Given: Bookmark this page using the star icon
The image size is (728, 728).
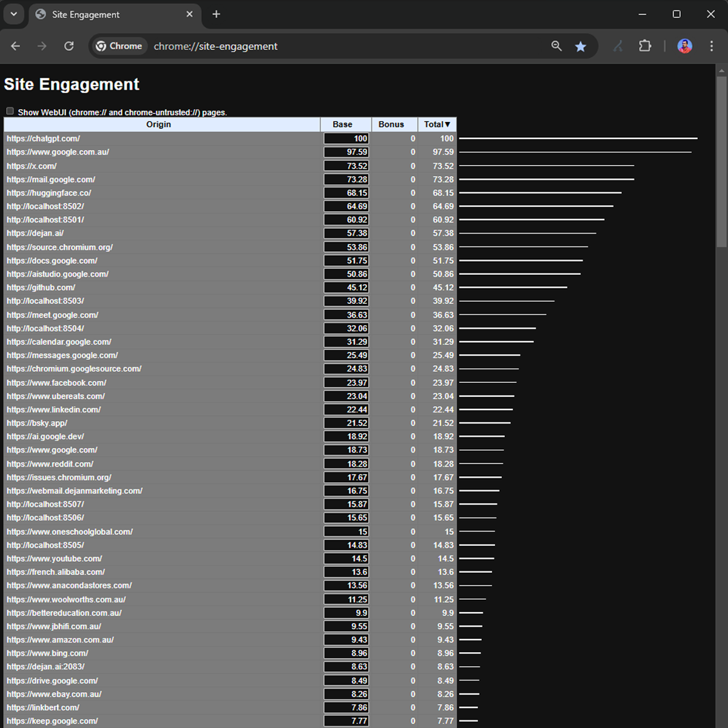Looking at the screenshot, I should tap(581, 46).
